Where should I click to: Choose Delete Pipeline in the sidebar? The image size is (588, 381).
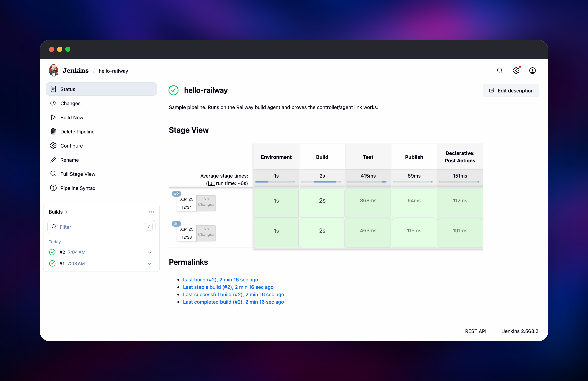101,131
